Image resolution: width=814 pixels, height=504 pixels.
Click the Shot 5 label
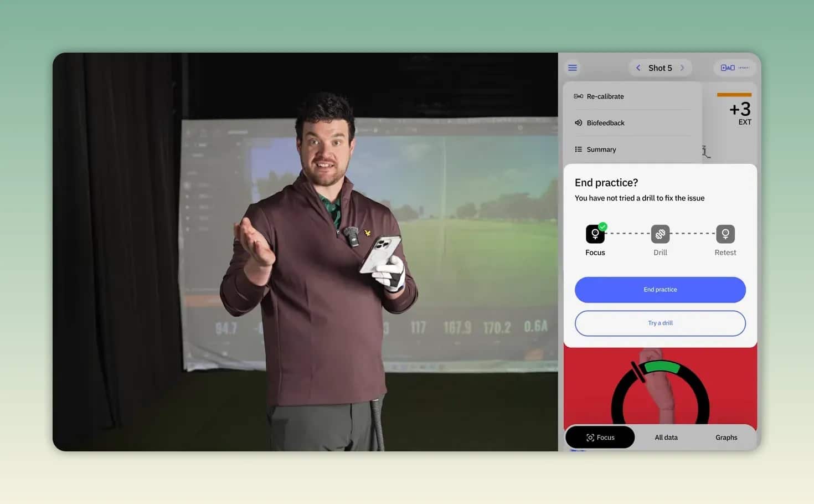pyautogui.click(x=660, y=68)
